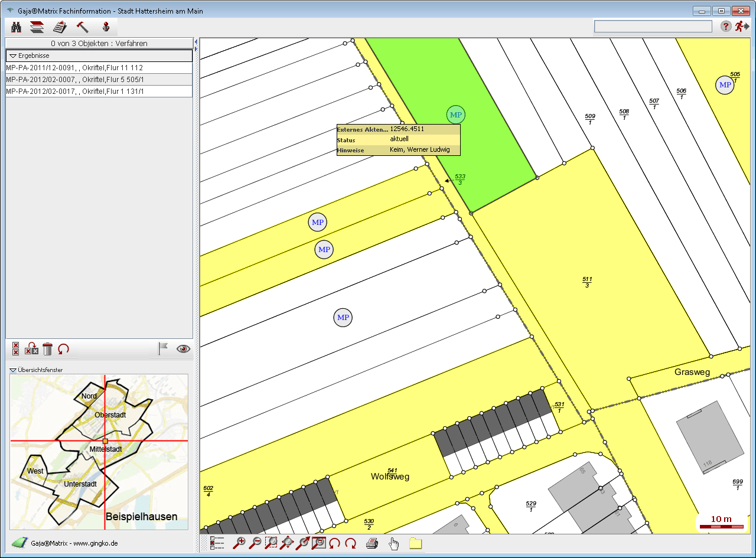Click the trash can delete icon
The height and width of the screenshot is (558, 756).
[48, 349]
